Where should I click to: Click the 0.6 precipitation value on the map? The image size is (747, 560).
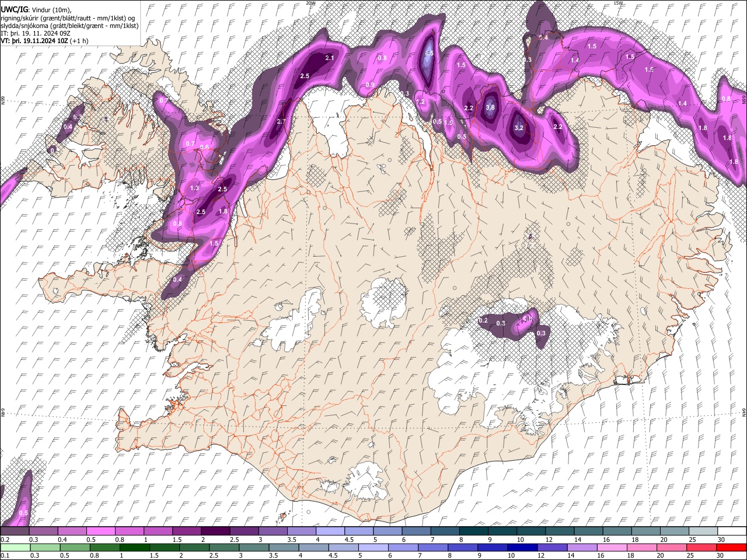click(204, 148)
